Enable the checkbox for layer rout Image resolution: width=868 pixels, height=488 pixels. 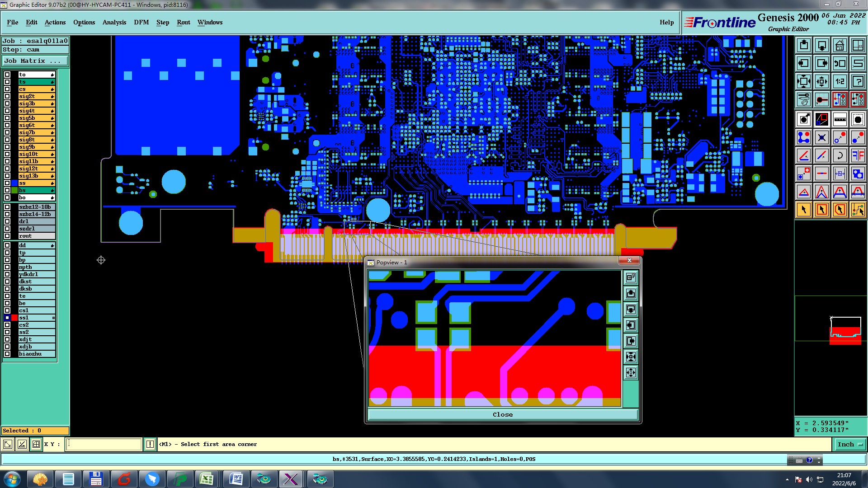pos(7,236)
